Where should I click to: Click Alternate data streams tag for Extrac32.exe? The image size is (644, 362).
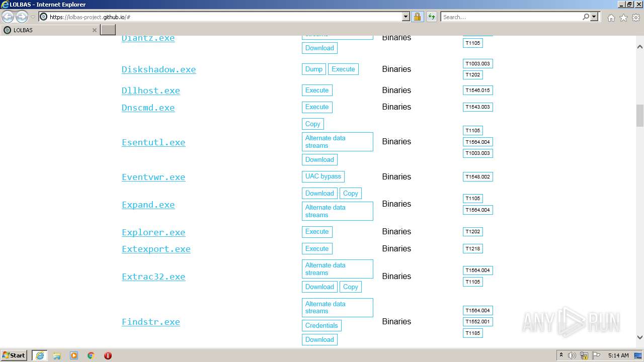pyautogui.click(x=338, y=269)
